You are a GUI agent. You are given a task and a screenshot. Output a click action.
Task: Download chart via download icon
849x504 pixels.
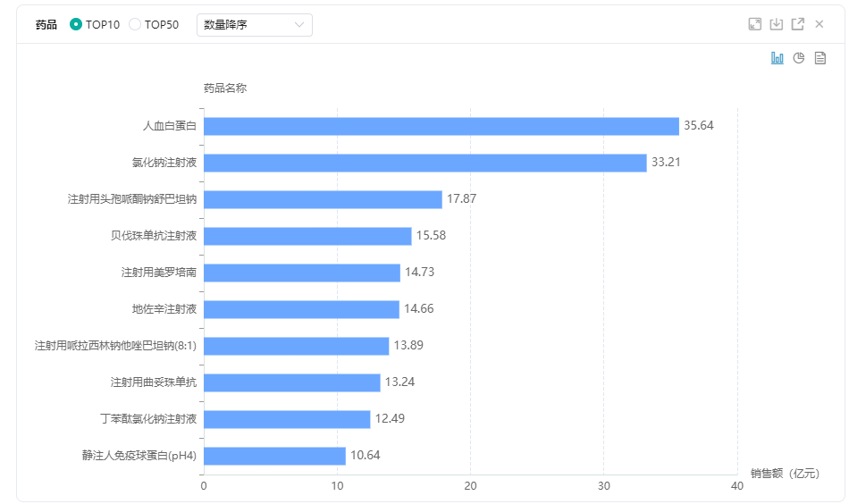click(777, 24)
